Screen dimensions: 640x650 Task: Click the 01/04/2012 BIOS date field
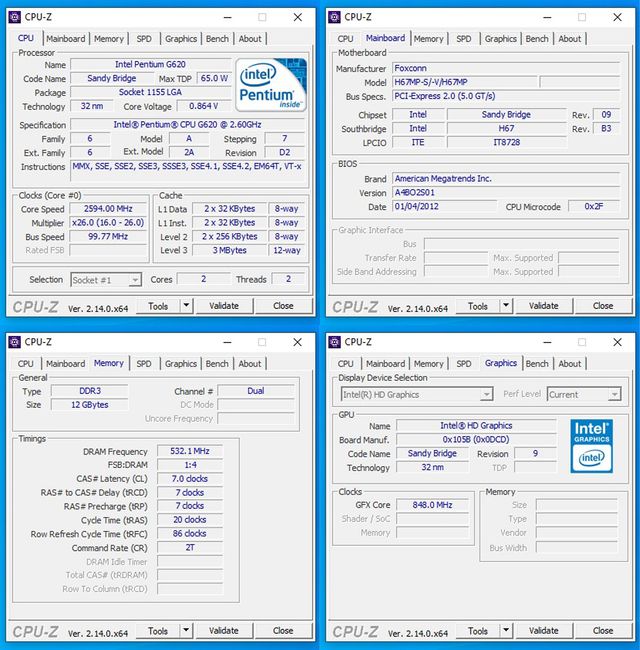tap(444, 206)
